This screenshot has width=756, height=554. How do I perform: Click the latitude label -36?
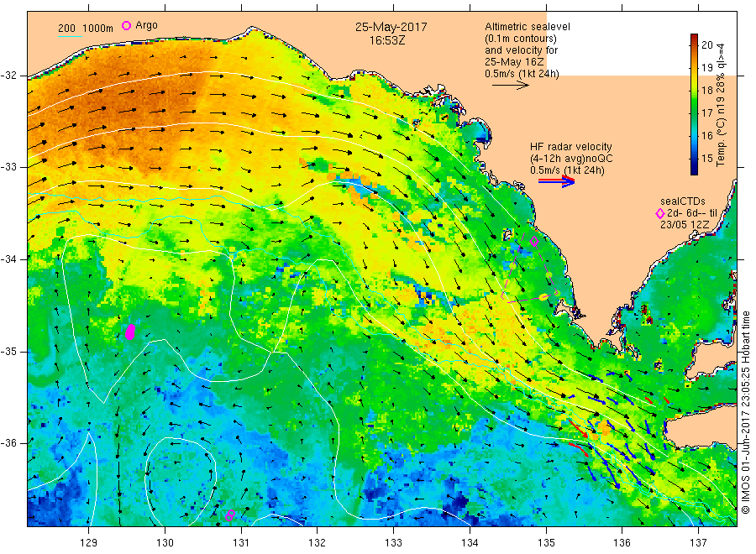8,442
